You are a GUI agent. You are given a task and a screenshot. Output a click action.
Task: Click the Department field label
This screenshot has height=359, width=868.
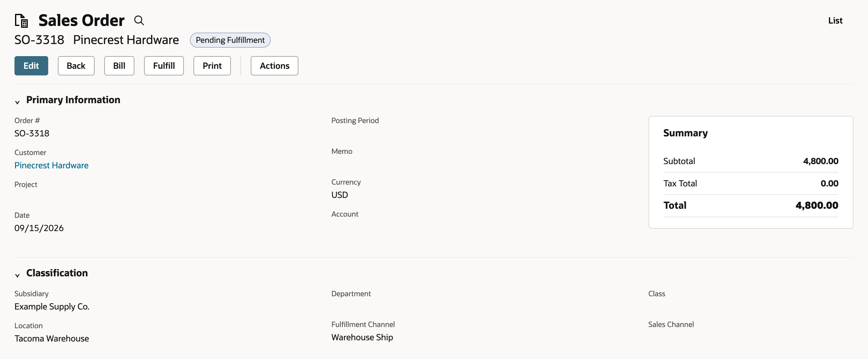coord(351,294)
